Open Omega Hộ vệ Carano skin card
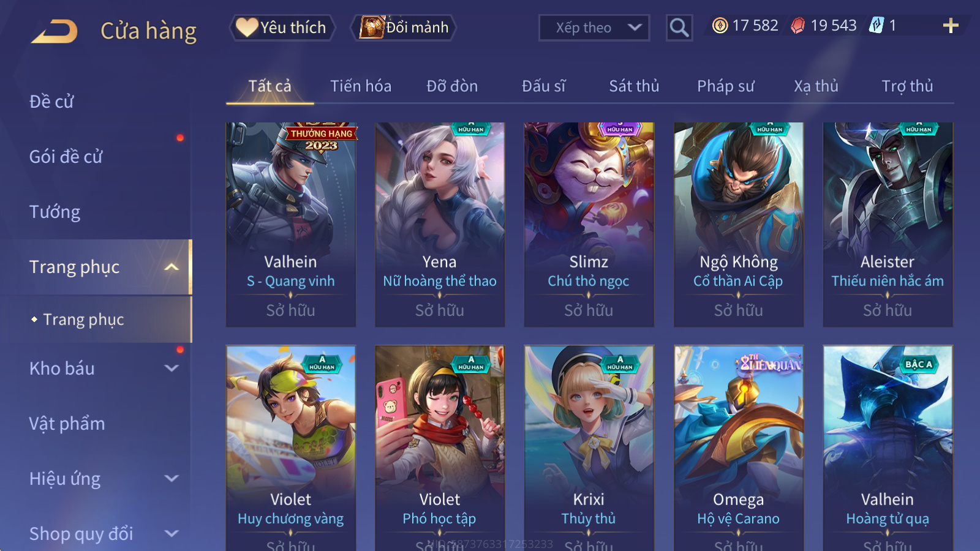The height and width of the screenshot is (551, 980). pos(739,448)
